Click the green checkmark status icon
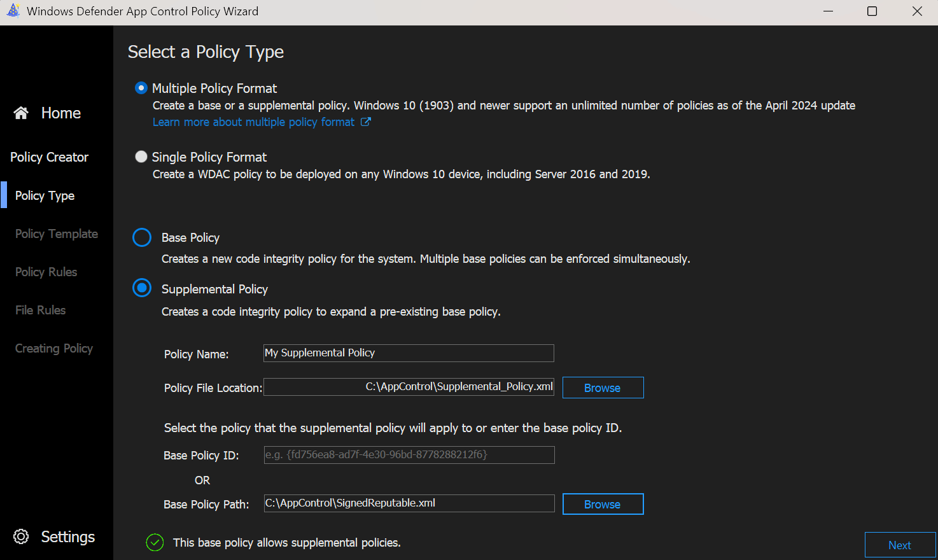 [x=155, y=542]
